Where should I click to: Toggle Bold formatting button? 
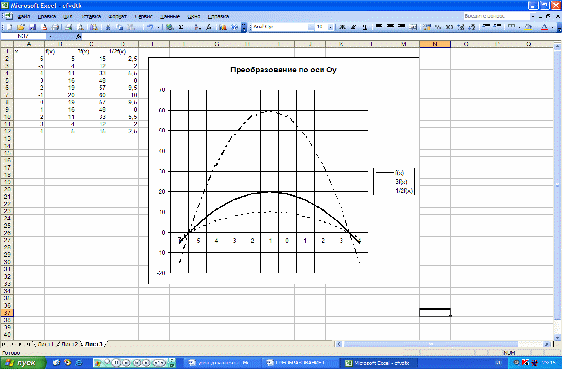(x=343, y=27)
